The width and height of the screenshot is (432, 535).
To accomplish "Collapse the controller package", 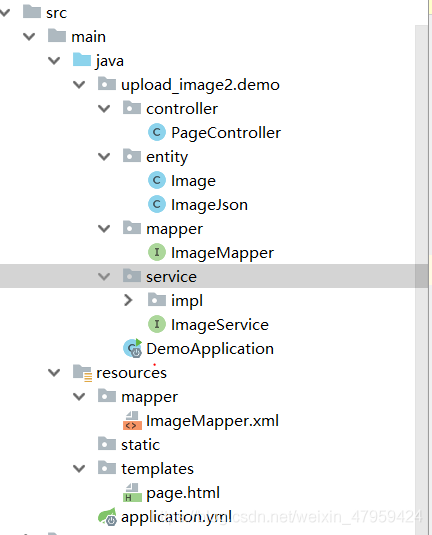I will pos(104,109).
